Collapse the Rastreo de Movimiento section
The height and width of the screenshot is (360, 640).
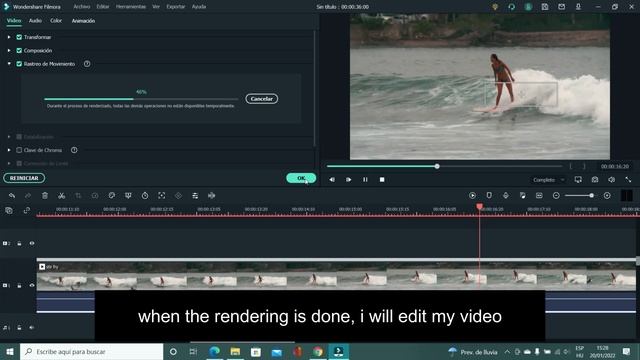pyautogui.click(x=9, y=64)
